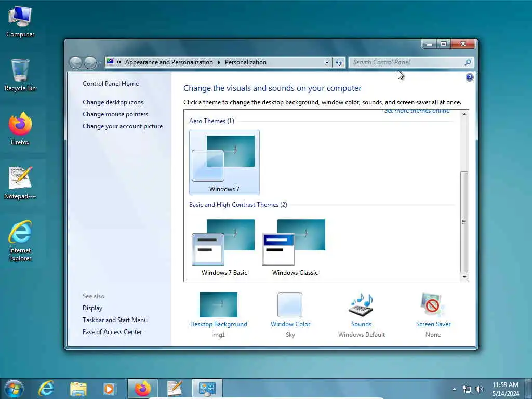Expand the leading breadcrumb chevrons
This screenshot has height=399, width=532.
coord(119,62)
